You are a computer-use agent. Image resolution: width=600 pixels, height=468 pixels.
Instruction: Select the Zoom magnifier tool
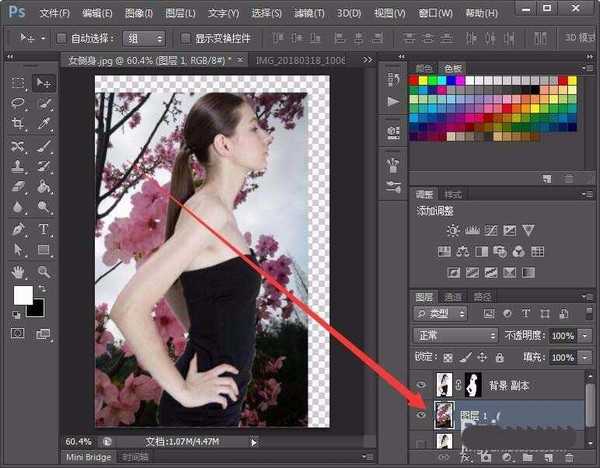[44, 271]
